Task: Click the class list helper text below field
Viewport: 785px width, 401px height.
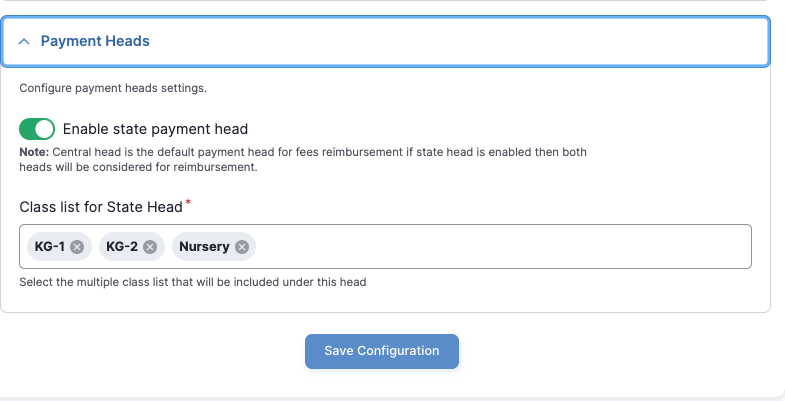Action: [x=193, y=282]
